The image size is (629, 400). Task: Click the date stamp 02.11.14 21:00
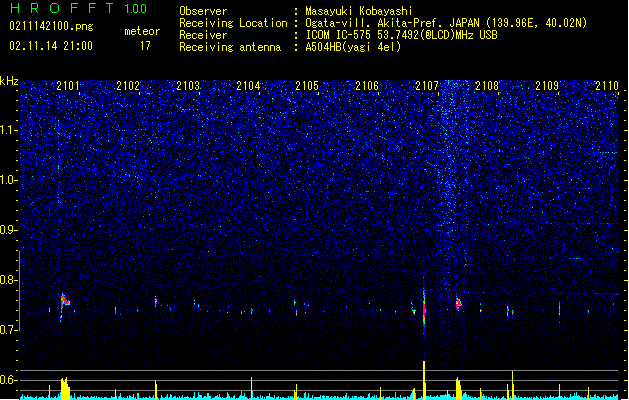[x=51, y=46]
